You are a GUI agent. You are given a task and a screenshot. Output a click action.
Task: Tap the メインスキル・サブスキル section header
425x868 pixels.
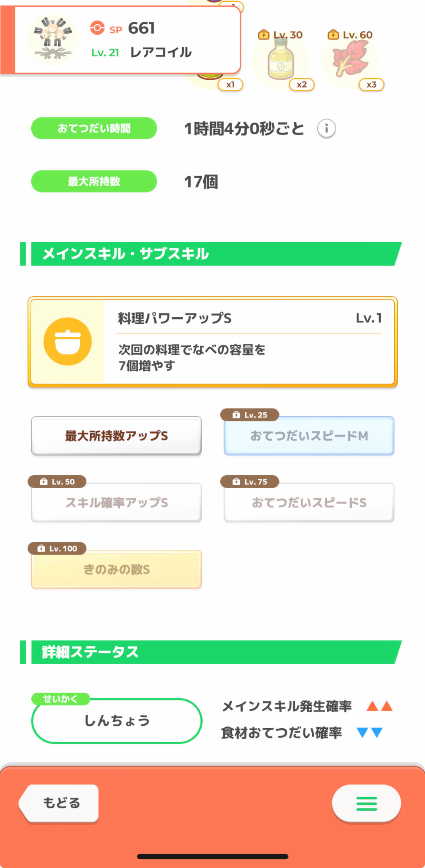[x=211, y=254]
